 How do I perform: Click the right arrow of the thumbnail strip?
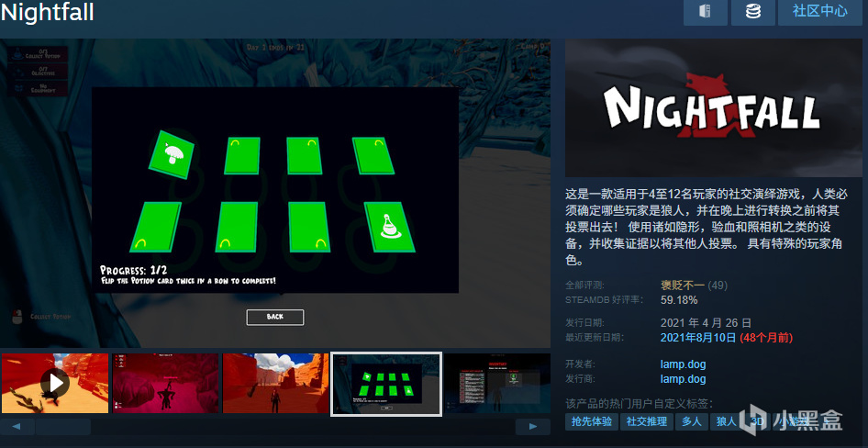[x=532, y=426]
